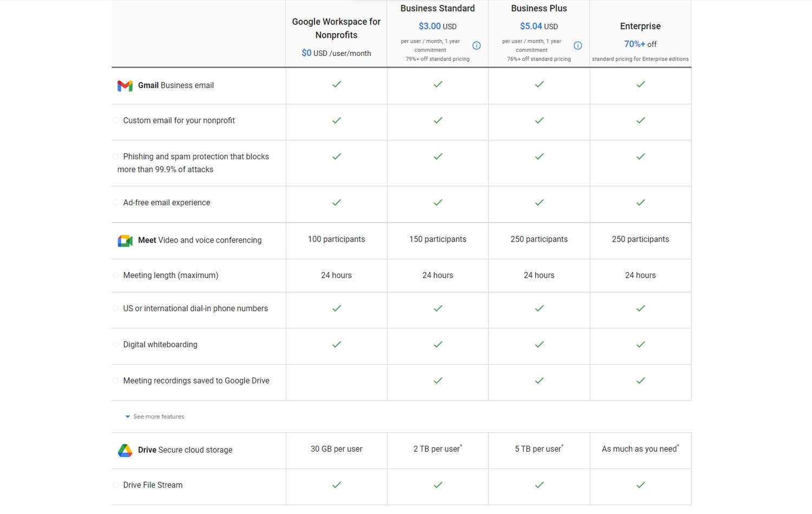Click the Digital whiteboarding checkmark under Business Plus
The height and width of the screenshot is (514, 812).
click(x=539, y=344)
